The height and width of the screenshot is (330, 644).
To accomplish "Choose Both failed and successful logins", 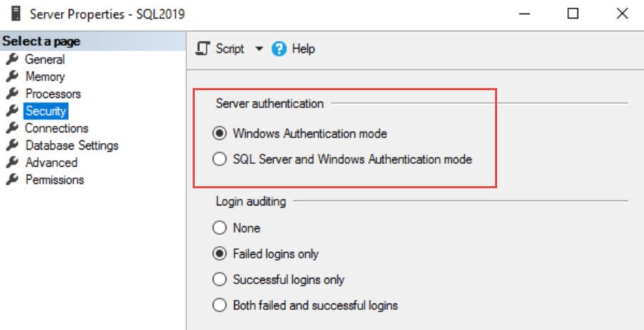I will (x=219, y=306).
